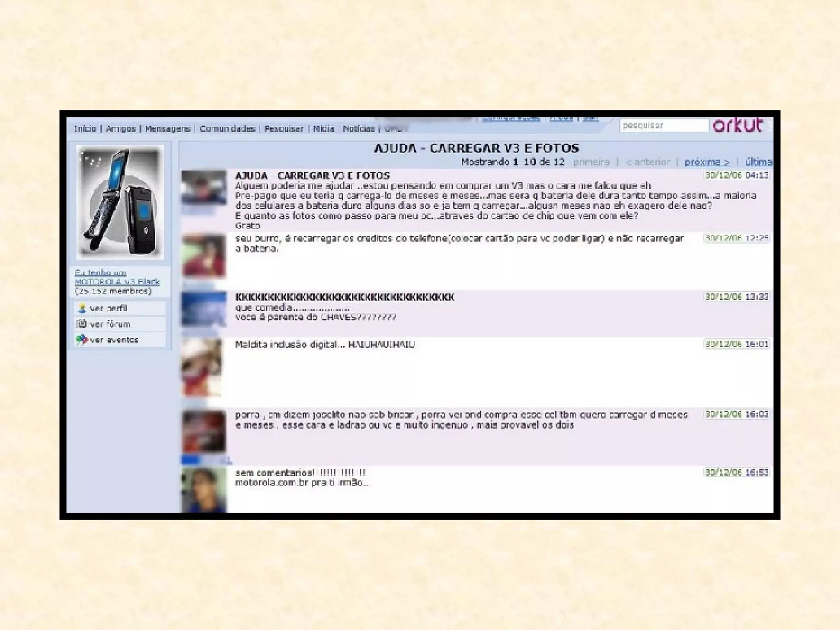The height and width of the screenshot is (630, 840).
Task: Open avatar of the original thread poster
Action: point(204,188)
